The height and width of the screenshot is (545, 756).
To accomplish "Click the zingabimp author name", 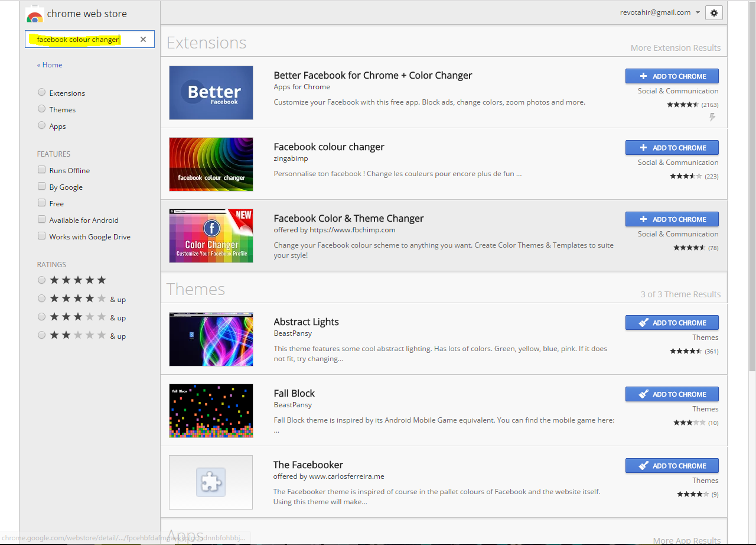I will pos(291,158).
